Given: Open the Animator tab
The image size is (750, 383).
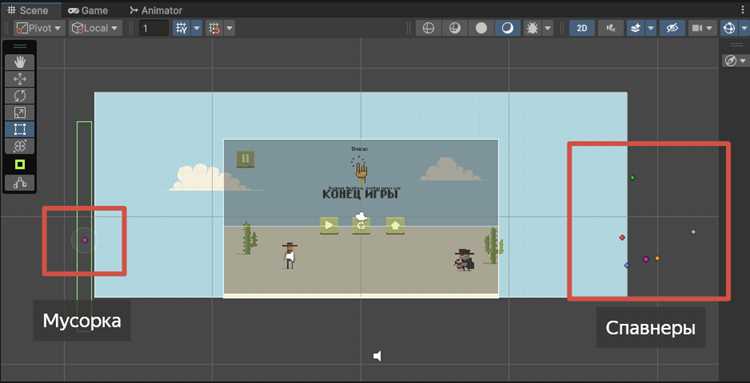Looking at the screenshot, I should pyautogui.click(x=155, y=10).
